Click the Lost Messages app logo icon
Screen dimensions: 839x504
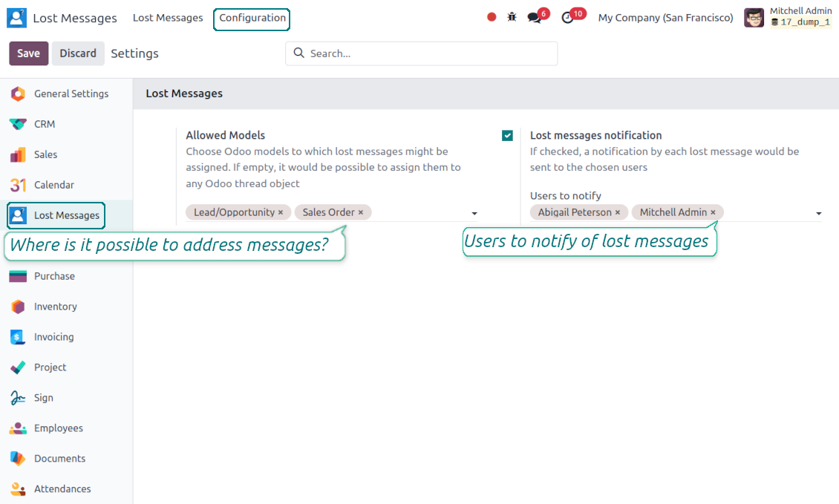click(16, 18)
